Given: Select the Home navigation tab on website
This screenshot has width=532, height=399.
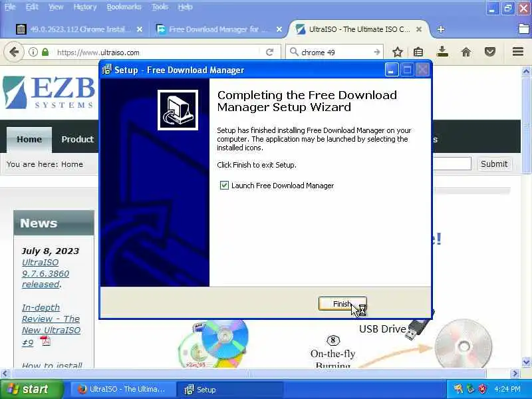Looking at the screenshot, I should coord(29,140).
